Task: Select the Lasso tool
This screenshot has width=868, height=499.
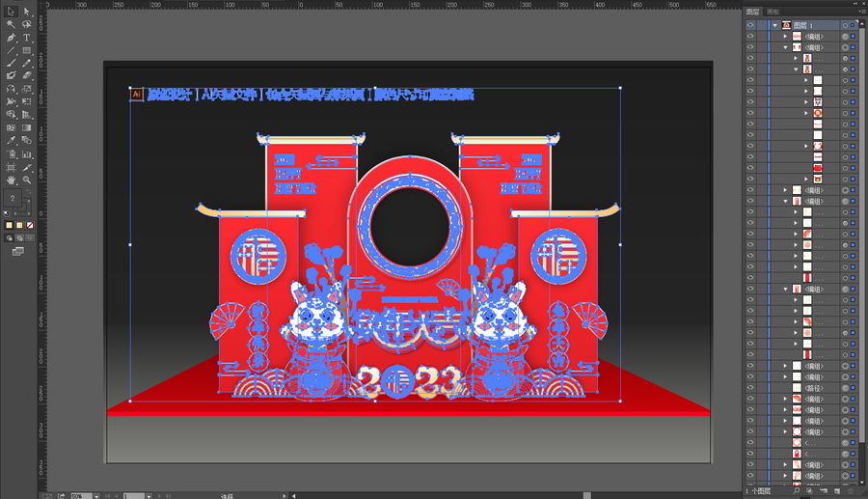Action: pos(26,24)
